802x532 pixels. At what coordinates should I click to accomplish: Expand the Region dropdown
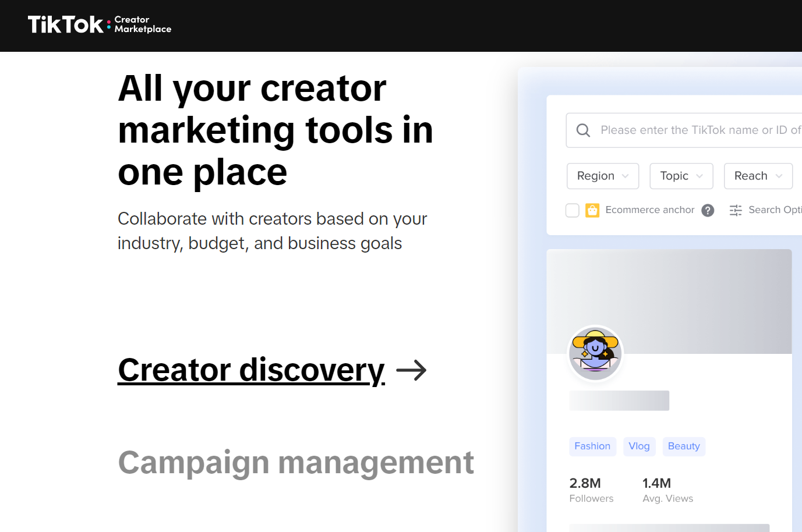click(x=602, y=176)
